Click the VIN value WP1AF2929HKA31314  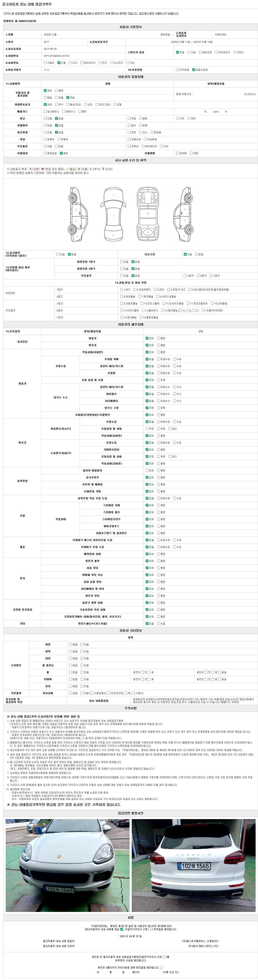(56, 56)
